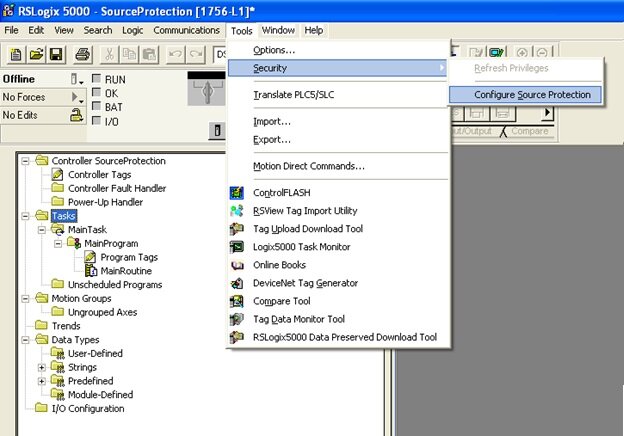Collapse the Controller SourceProtection node

point(25,161)
